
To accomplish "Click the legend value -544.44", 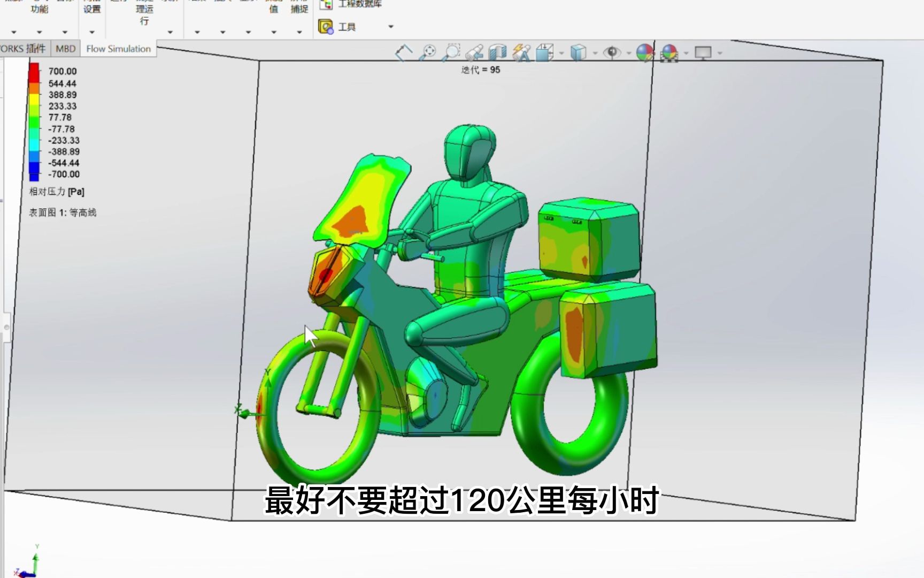I will (64, 163).
